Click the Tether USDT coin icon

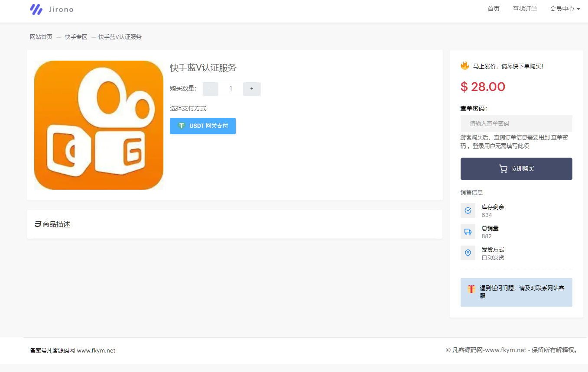[x=182, y=126]
